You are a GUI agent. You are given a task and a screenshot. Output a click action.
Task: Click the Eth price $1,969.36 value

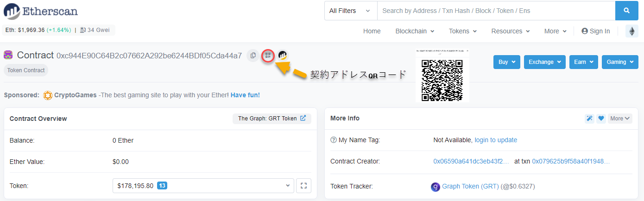31,30
